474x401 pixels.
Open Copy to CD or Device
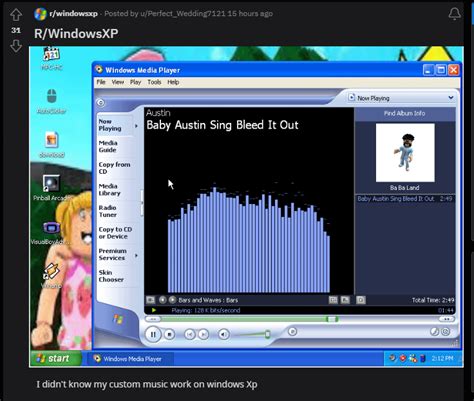[115, 233]
